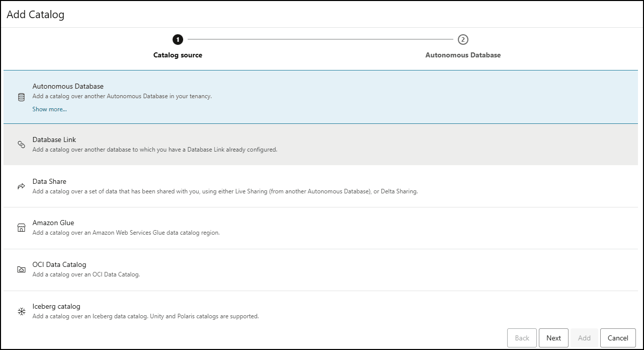Click the Database Link chain icon

pyautogui.click(x=21, y=144)
